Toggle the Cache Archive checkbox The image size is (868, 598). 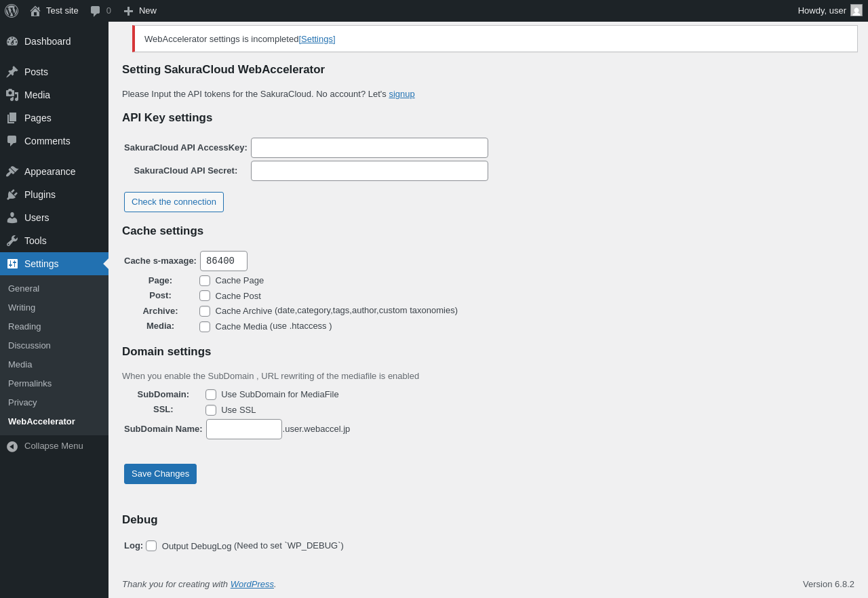205,311
